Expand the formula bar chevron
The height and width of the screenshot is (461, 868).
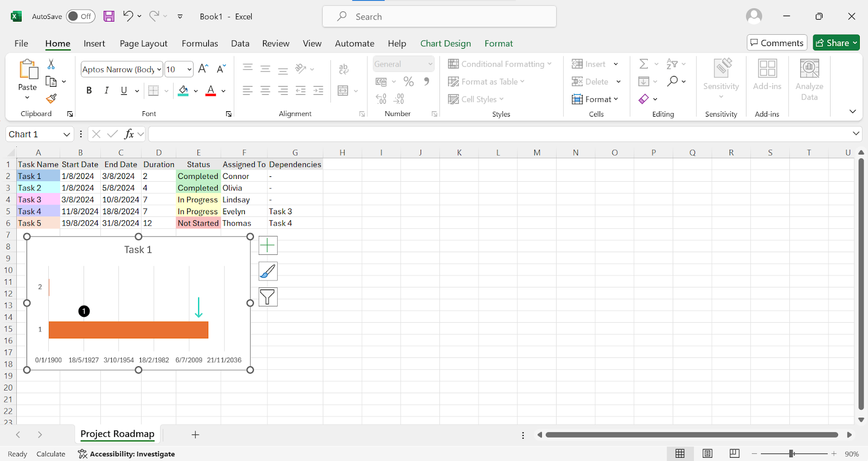click(x=856, y=133)
